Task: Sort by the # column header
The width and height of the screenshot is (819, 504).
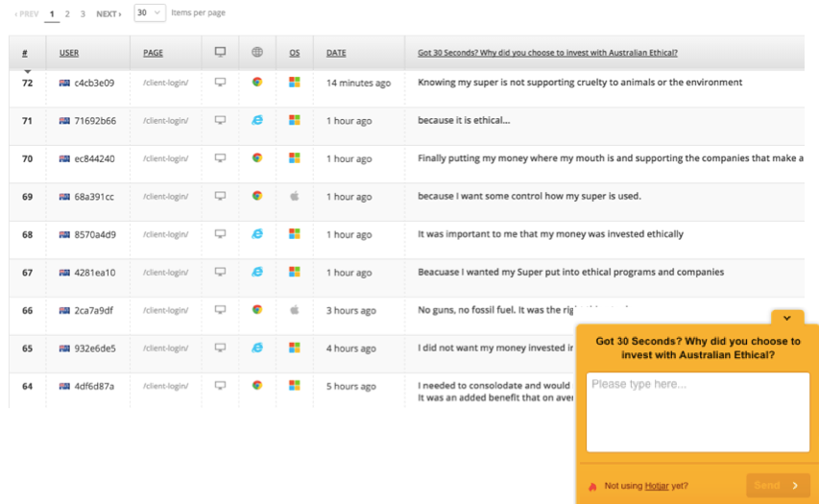Action: [x=25, y=53]
